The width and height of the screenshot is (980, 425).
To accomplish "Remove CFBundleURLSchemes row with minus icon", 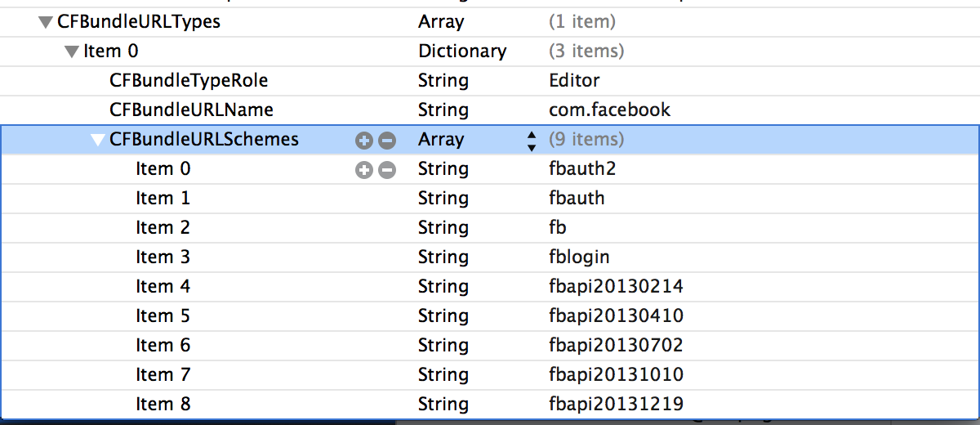I will click(x=387, y=141).
